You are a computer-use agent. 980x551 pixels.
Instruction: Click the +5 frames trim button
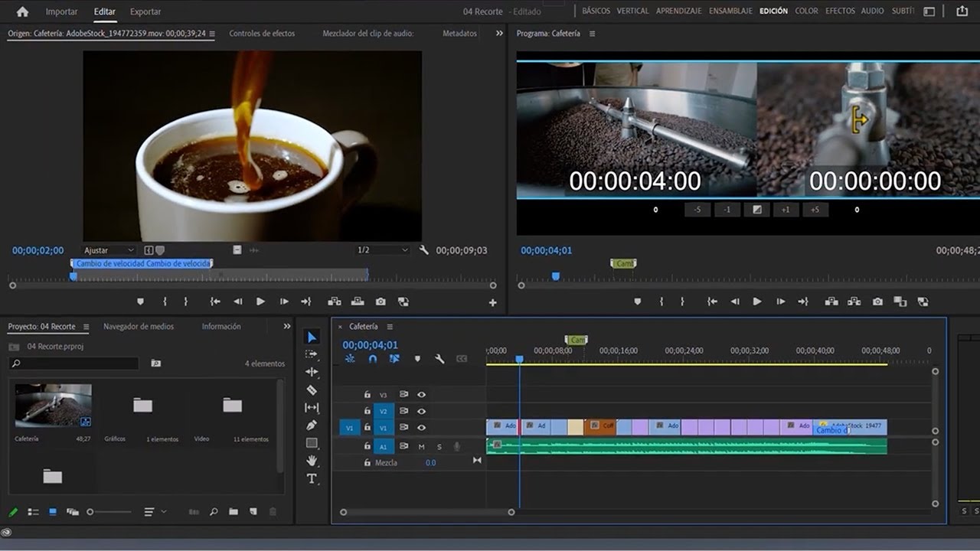point(815,210)
